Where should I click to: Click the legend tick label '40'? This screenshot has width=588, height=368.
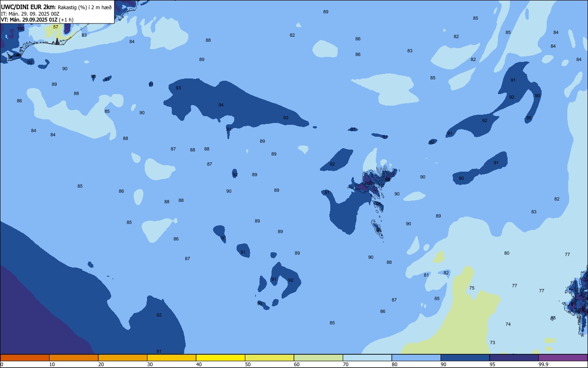(x=199, y=364)
